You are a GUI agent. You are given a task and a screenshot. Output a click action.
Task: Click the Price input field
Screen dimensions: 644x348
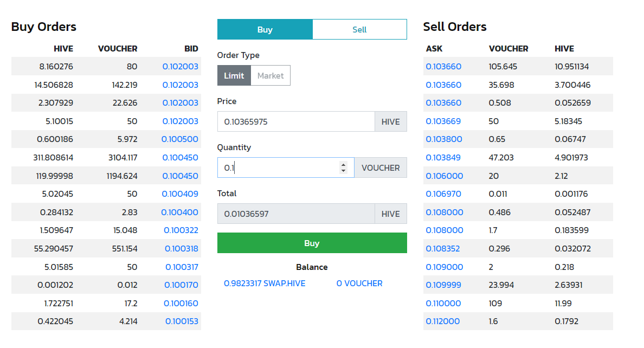pyautogui.click(x=296, y=121)
